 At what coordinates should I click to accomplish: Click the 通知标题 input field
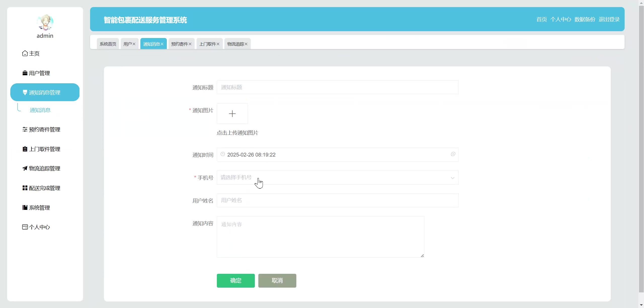(337, 87)
